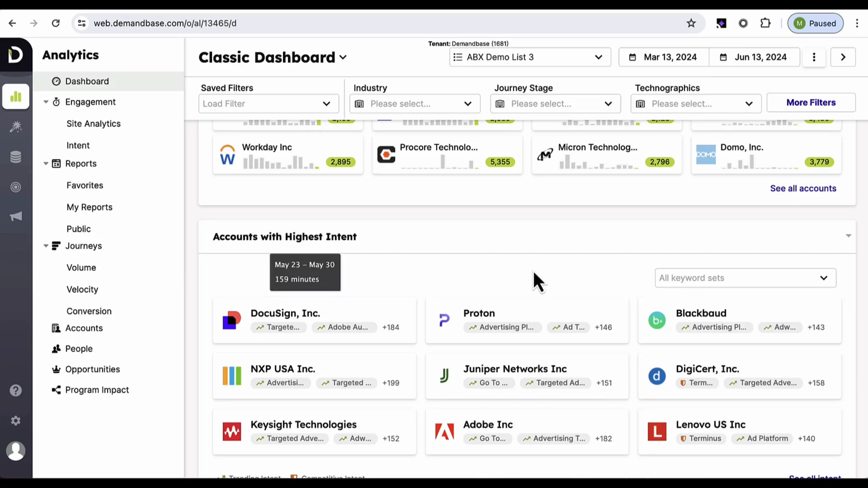Open the settings gear in sidebar
Viewport: 868px width, 488px height.
[x=16, y=421]
